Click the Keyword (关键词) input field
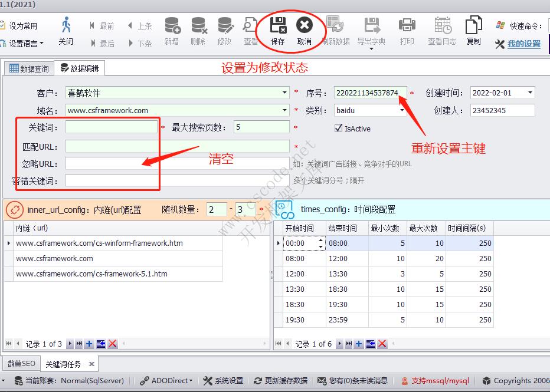Image resolution: width=550 pixels, height=392 pixels. click(112, 127)
